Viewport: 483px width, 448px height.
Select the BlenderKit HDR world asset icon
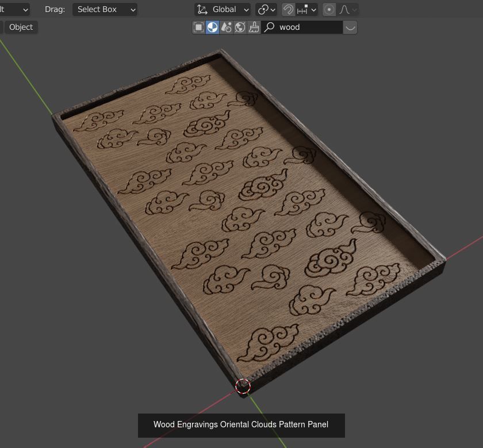240,28
